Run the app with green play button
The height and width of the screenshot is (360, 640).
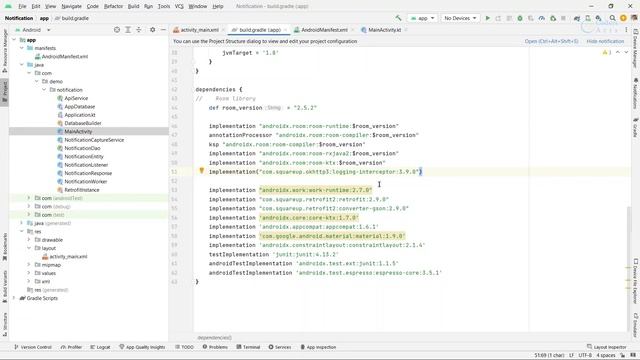tap(487, 18)
